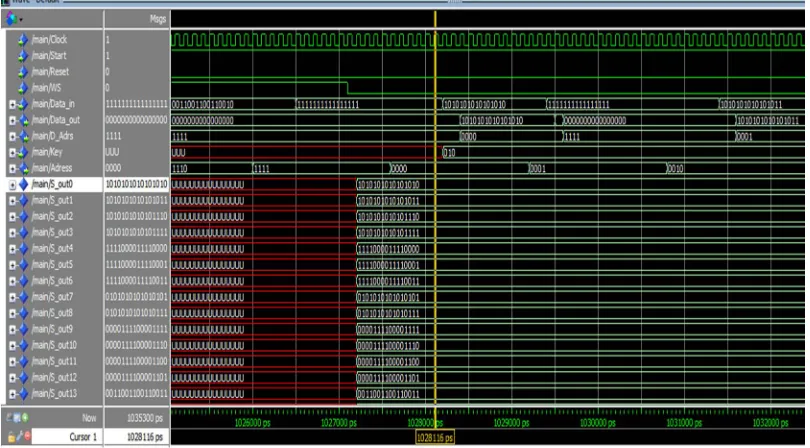Viewport: 810px width, 448px height.
Task: Click the /main/S_out10 blue diamond icon
Action: 23,345
